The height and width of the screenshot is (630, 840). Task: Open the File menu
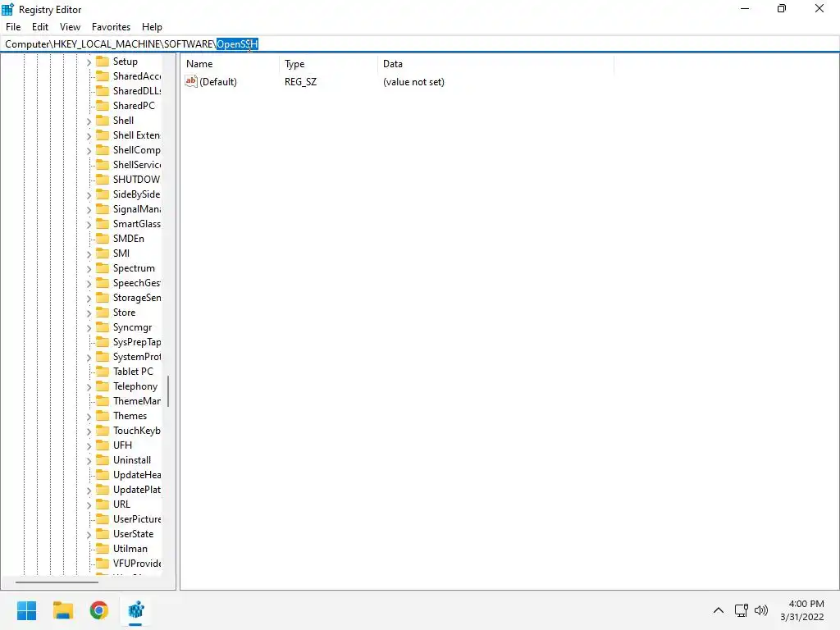pos(13,27)
